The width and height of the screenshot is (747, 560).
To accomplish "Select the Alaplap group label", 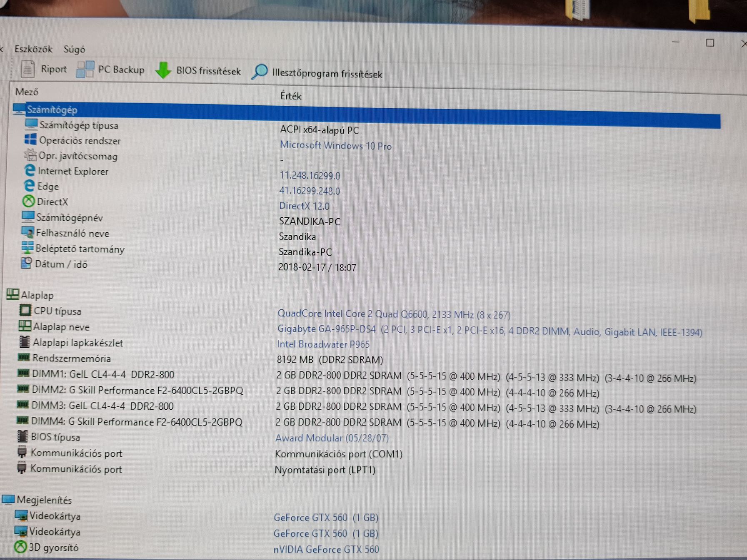I will tap(37, 295).
